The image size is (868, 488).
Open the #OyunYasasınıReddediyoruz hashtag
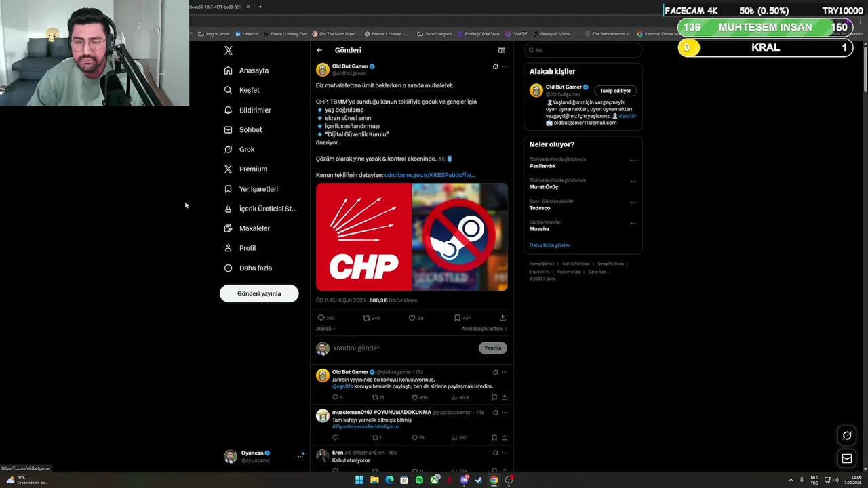pyautogui.click(x=366, y=427)
